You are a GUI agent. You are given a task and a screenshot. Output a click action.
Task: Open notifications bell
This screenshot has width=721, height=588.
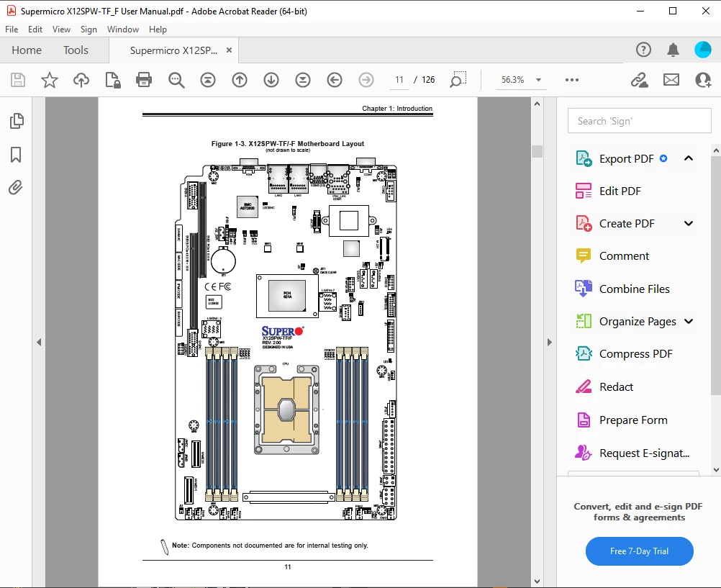coord(674,50)
